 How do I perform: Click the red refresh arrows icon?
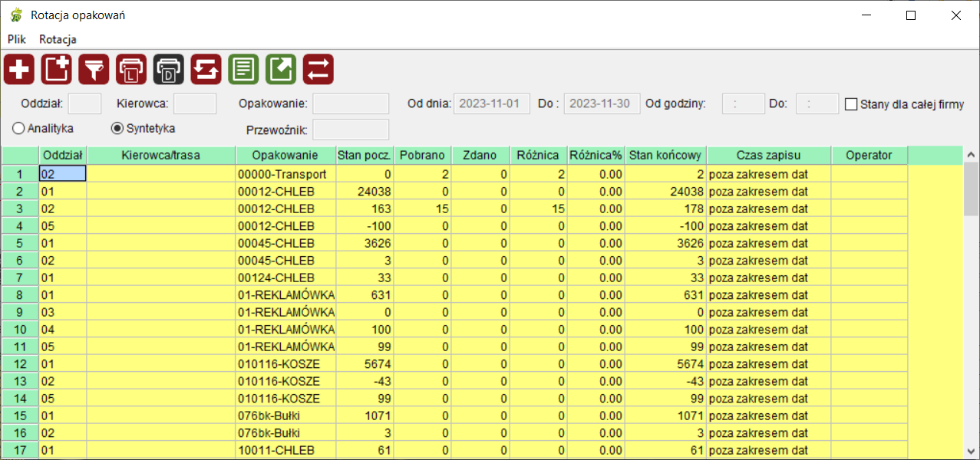206,70
